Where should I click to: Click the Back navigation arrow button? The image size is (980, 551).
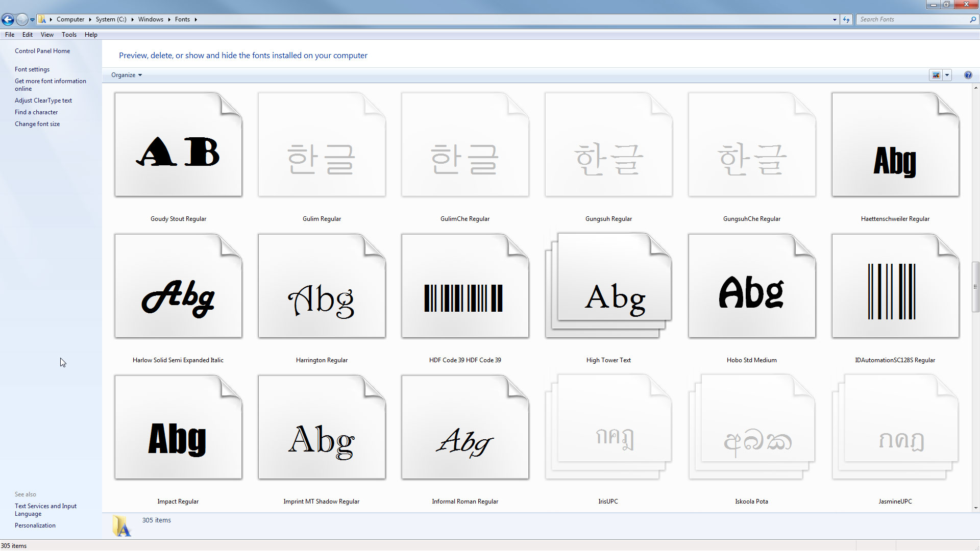pos(8,19)
